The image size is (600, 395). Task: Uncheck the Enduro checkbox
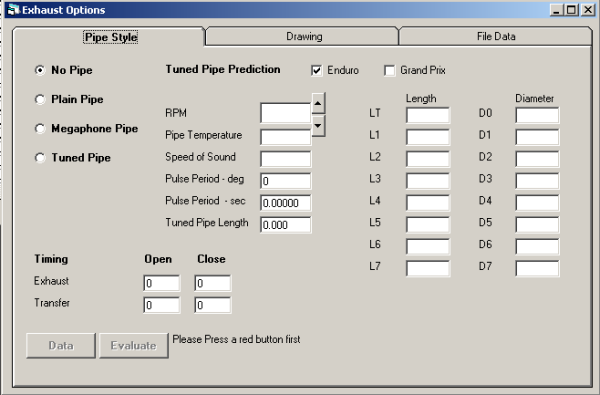pos(316,70)
